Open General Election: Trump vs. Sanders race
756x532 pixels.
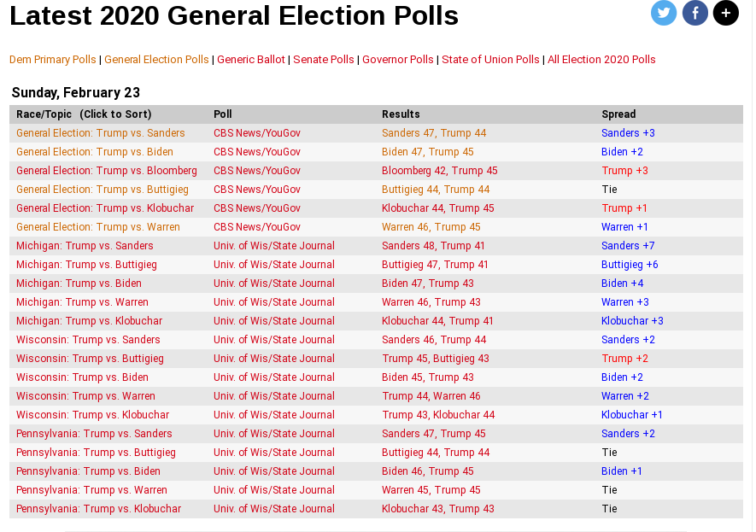[x=100, y=133]
